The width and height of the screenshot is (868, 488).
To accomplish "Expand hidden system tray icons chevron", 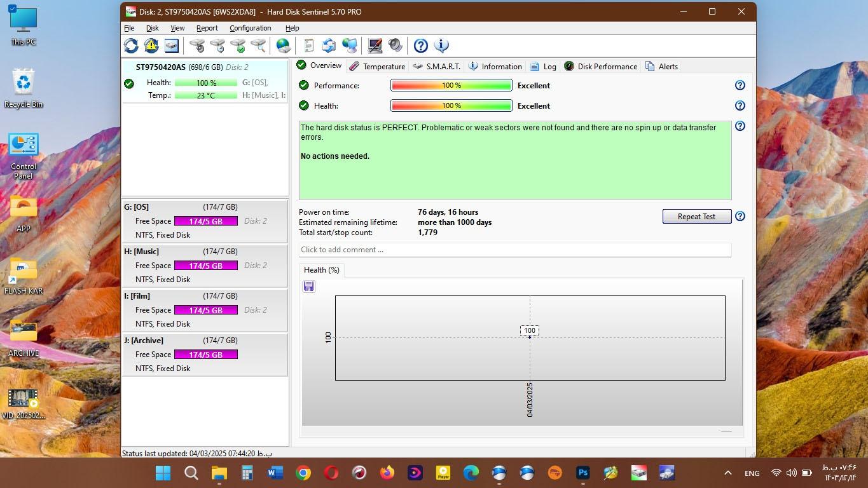I will [x=728, y=473].
